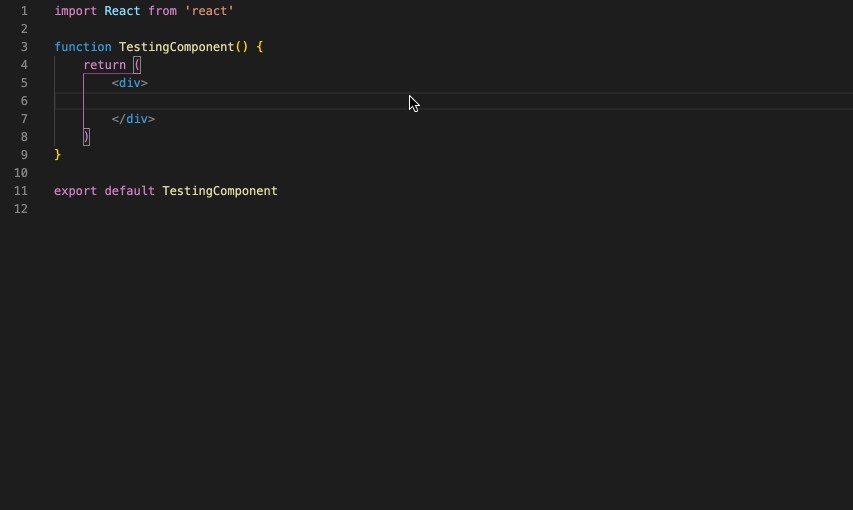The width and height of the screenshot is (853, 510).
Task: Click line number 12 in the gutter
Action: 21,209
